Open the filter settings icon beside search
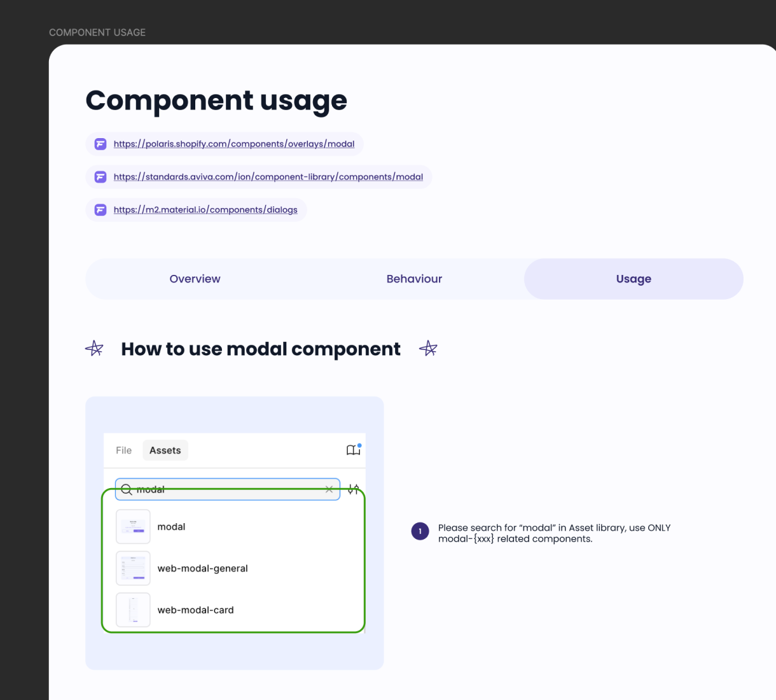 354,489
